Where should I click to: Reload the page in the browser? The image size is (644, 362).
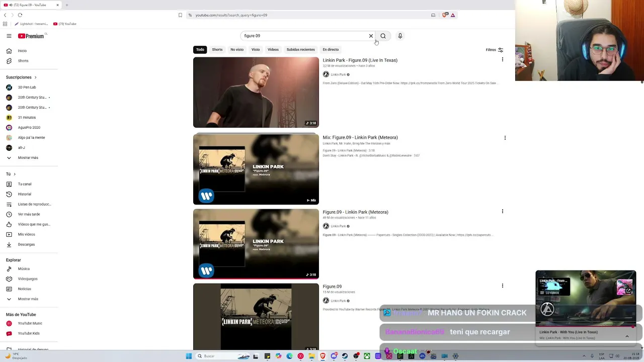(x=20, y=15)
